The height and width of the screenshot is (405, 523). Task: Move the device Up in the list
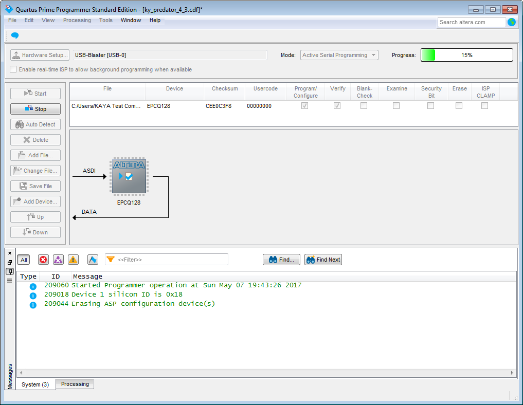click(x=35, y=217)
